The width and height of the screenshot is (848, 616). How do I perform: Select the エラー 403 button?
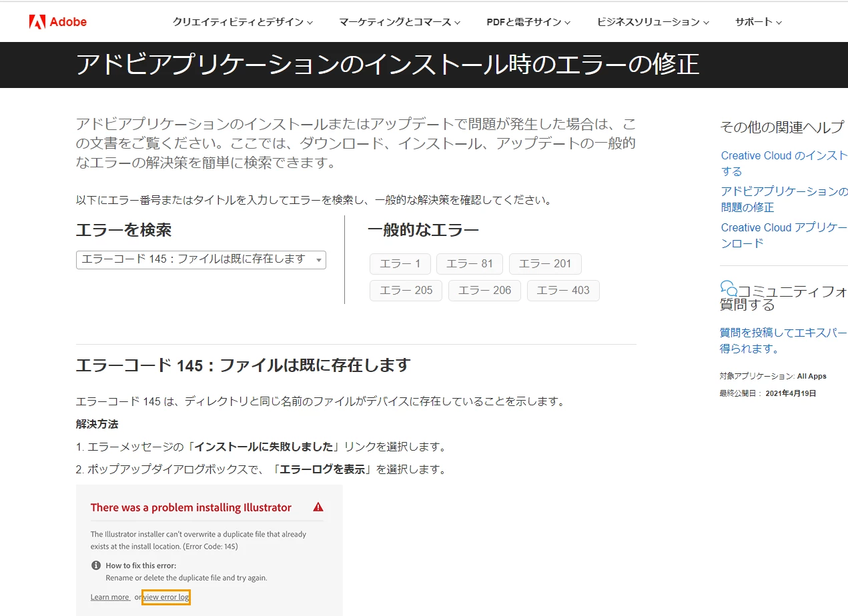point(563,290)
